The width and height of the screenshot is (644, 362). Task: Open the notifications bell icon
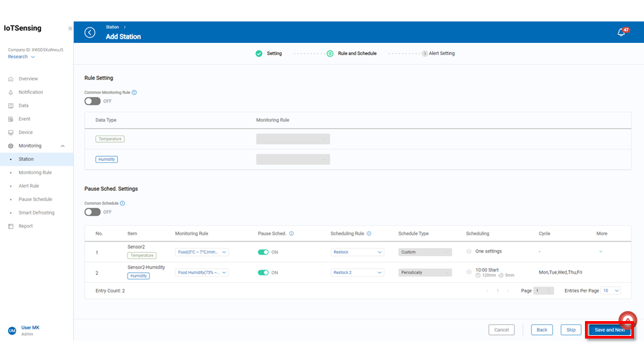621,32
